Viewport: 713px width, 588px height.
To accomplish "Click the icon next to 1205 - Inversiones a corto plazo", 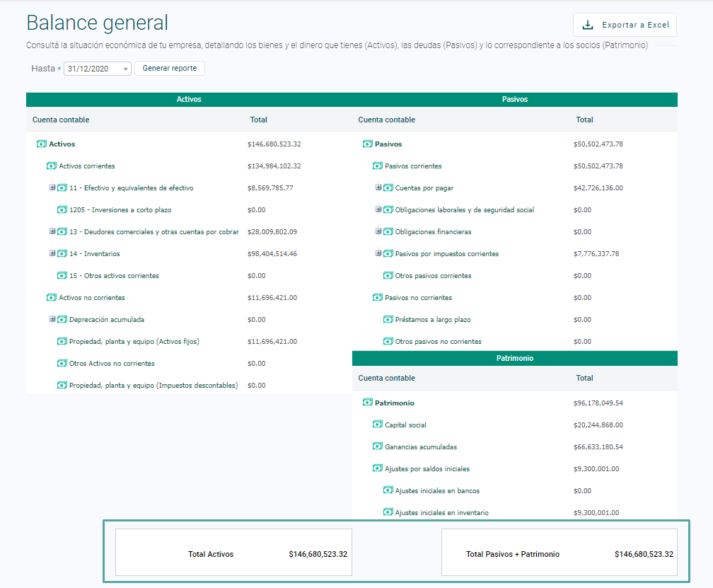I will [x=62, y=209].
